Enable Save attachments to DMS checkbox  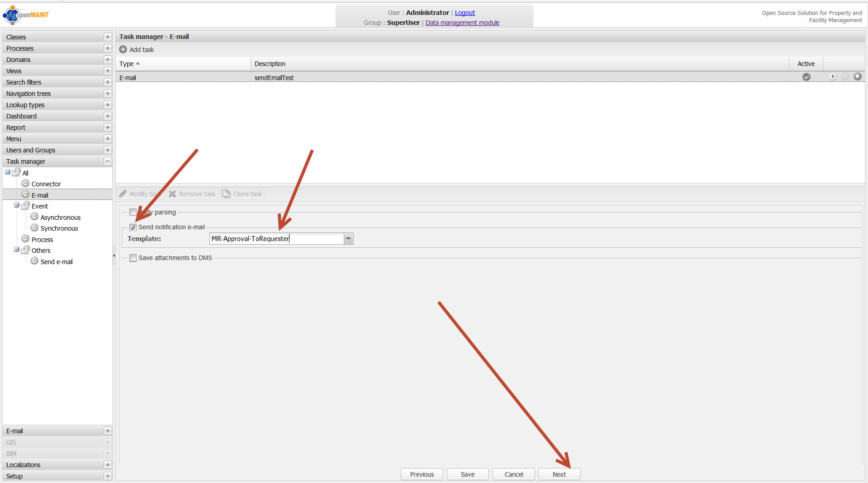coord(133,258)
